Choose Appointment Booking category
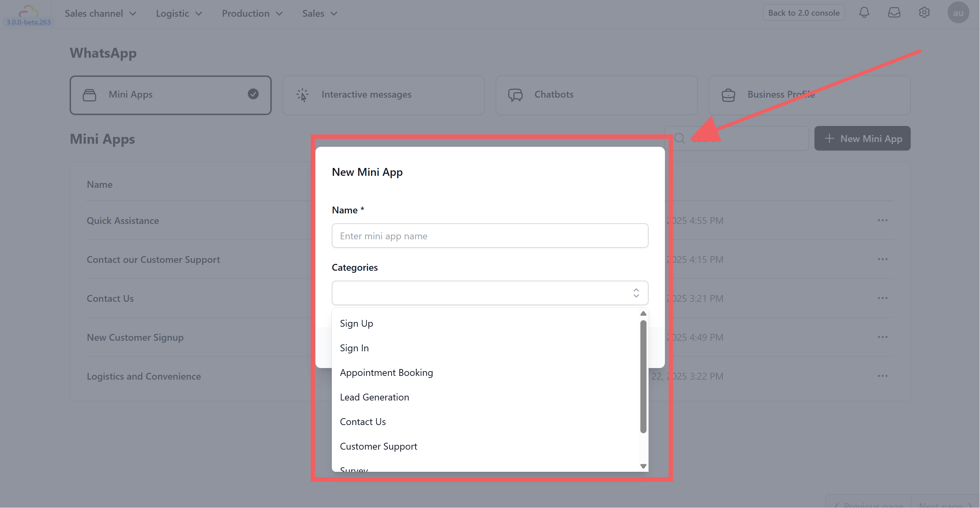The height and width of the screenshot is (508, 980). pyautogui.click(x=486, y=372)
